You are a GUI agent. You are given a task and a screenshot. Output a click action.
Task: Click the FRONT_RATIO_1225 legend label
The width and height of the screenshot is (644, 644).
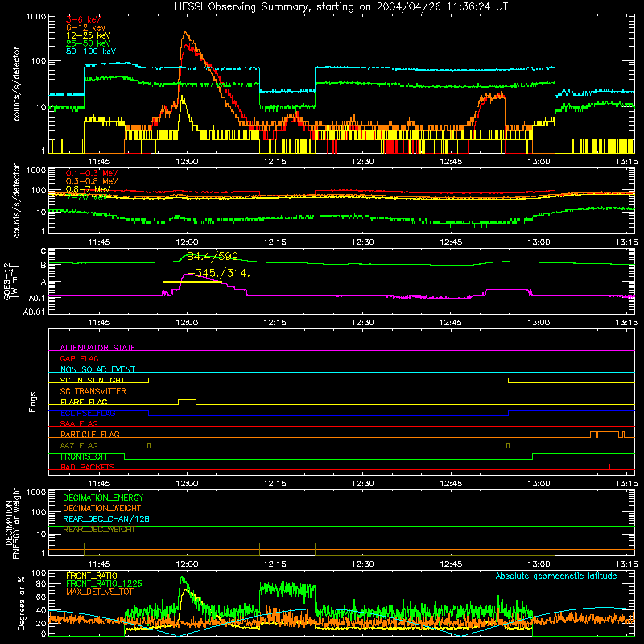[104, 584]
